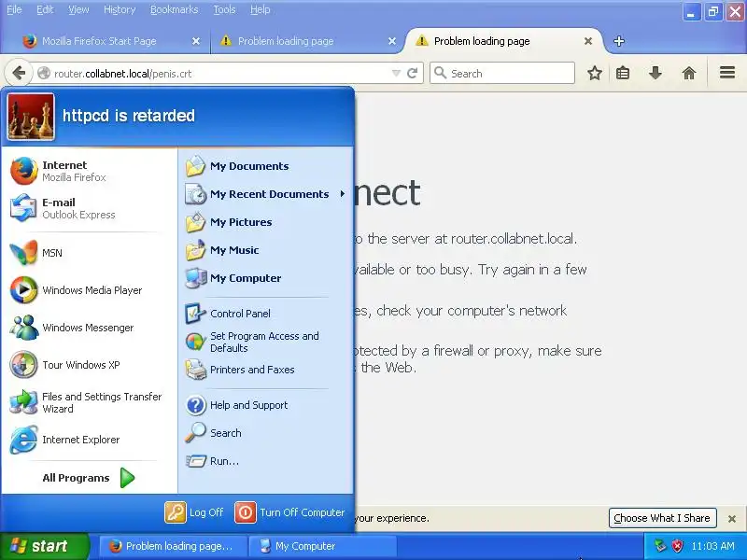The height and width of the screenshot is (560, 747).
Task: Dismiss the sharing notification bar
Action: pyautogui.click(x=732, y=519)
